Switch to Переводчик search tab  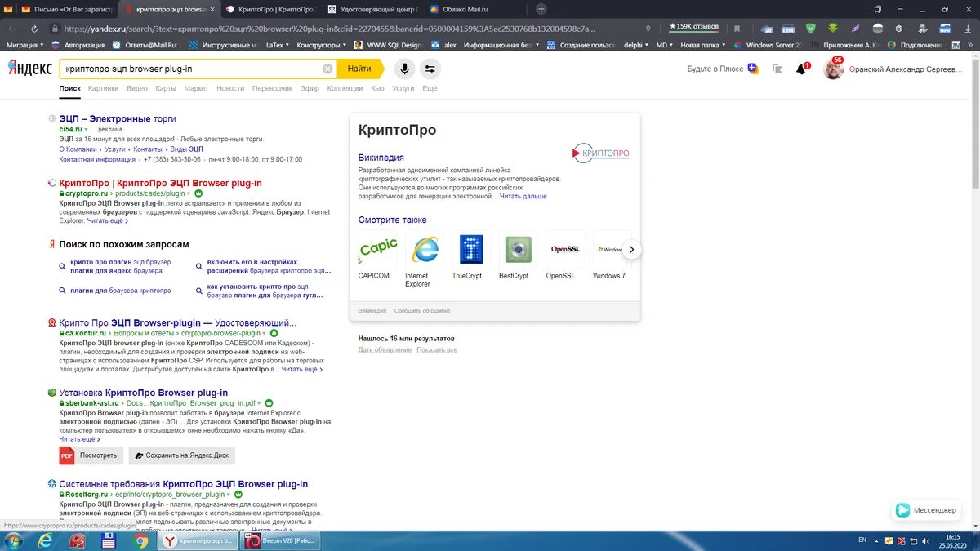(272, 88)
